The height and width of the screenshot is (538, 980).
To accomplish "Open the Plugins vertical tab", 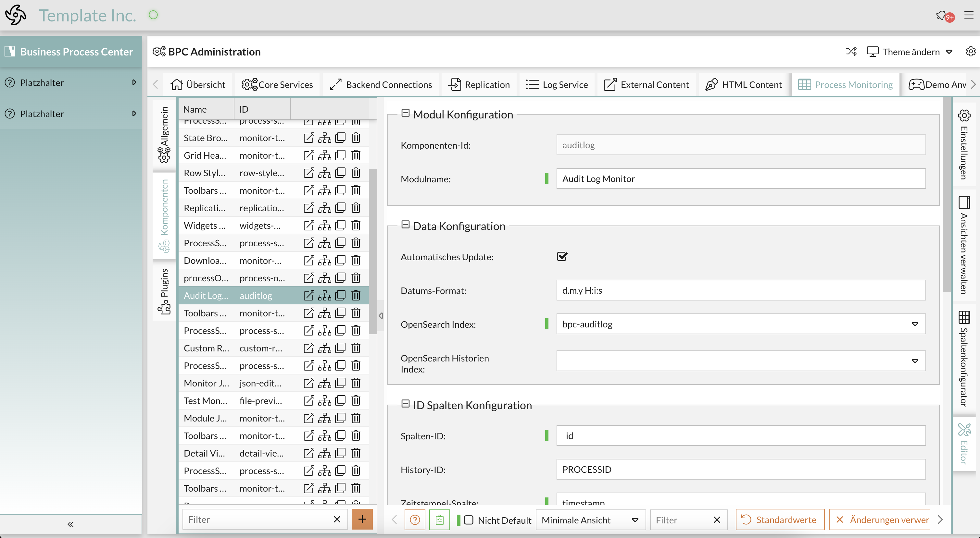I will 164,291.
